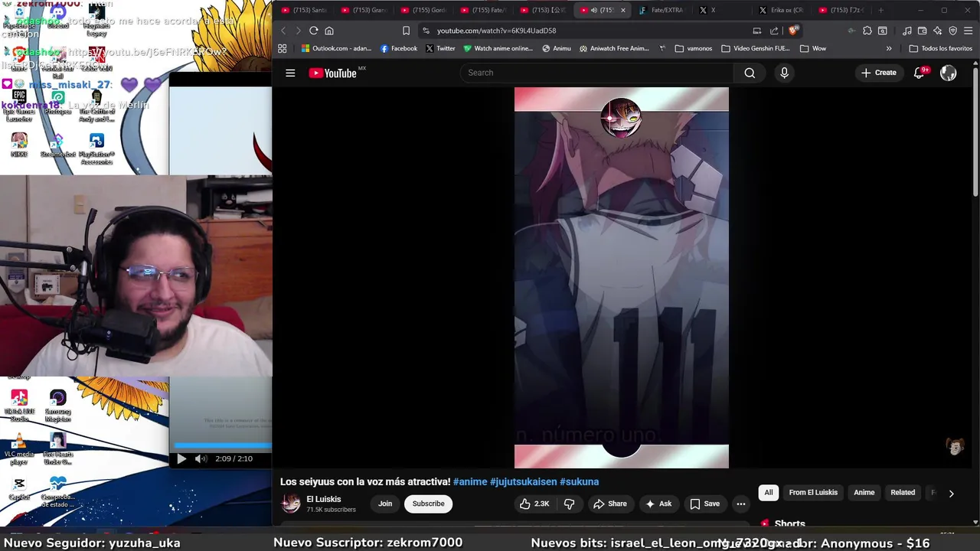
Task: Open the YouTube hamburger guide menu
Action: point(290,73)
